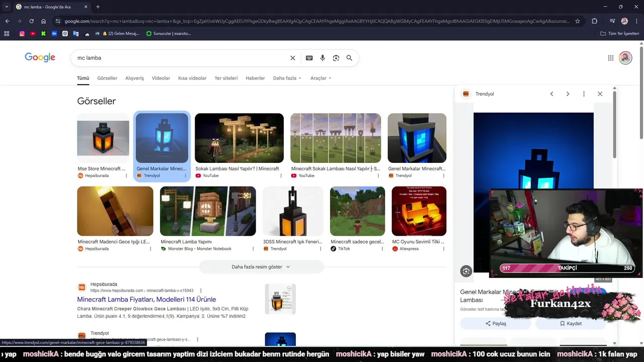This screenshot has height=362, width=644.
Task: Open options for the Mse Store Hepsiburada image
Action: [x=126, y=175]
